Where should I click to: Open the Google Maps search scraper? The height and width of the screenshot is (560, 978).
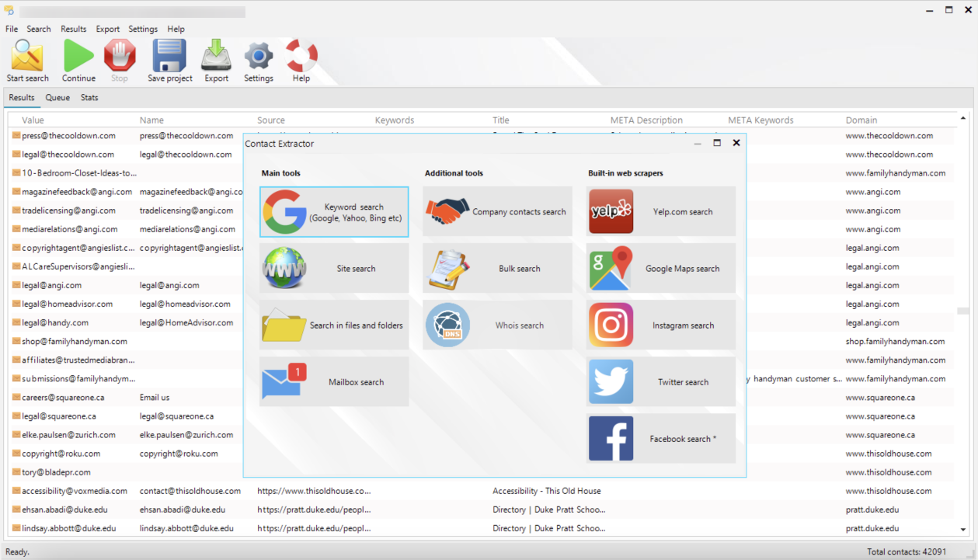[661, 269]
